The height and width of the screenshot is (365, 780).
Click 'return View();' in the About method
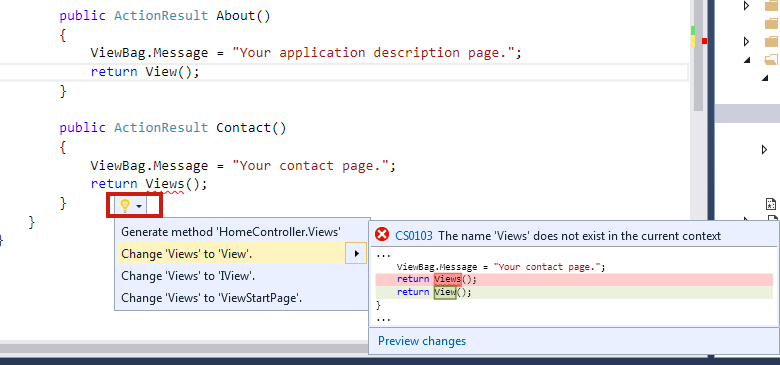(x=145, y=72)
